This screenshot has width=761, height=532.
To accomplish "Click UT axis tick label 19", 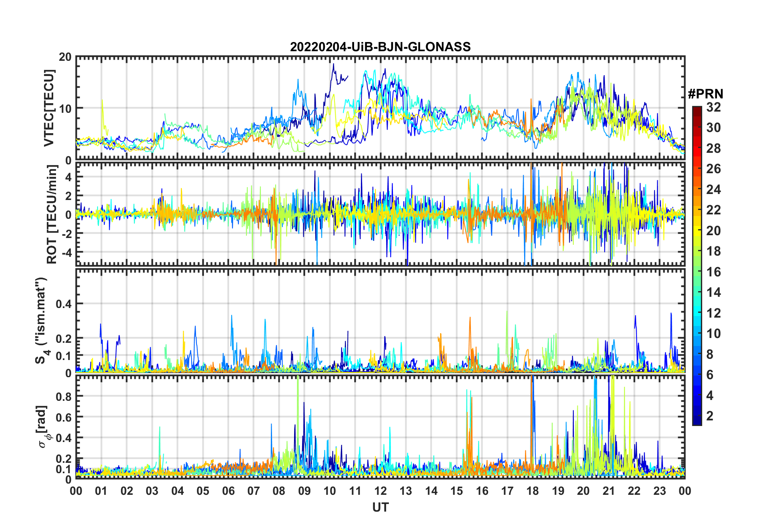I will pos(558,491).
